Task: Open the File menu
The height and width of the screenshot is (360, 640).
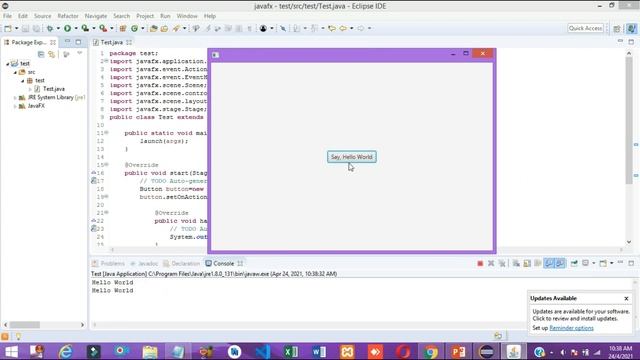Action: (x=7, y=16)
